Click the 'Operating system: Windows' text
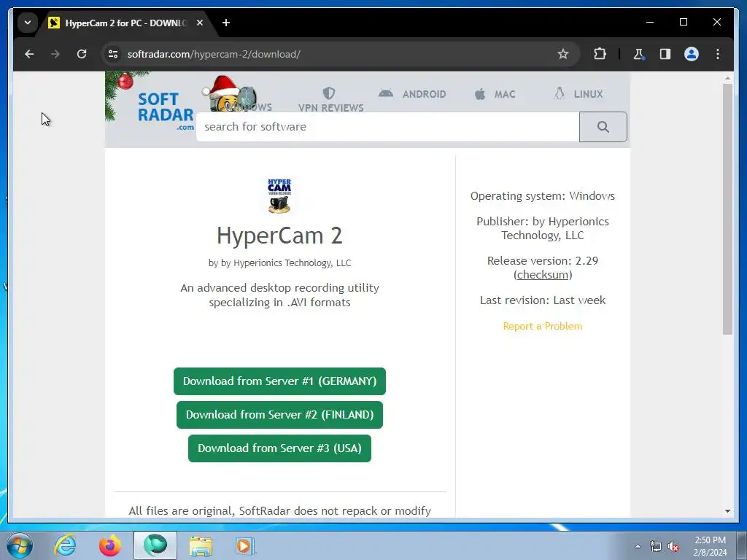 (543, 196)
